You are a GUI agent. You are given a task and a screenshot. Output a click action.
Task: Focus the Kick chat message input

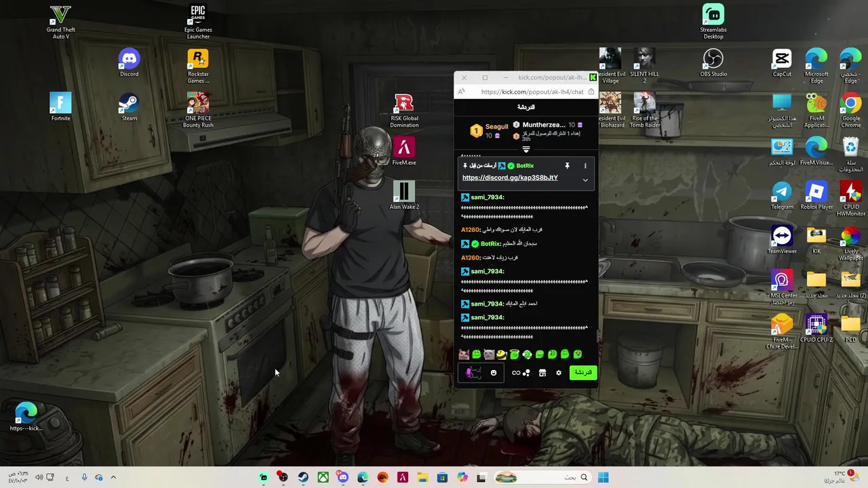(480, 373)
